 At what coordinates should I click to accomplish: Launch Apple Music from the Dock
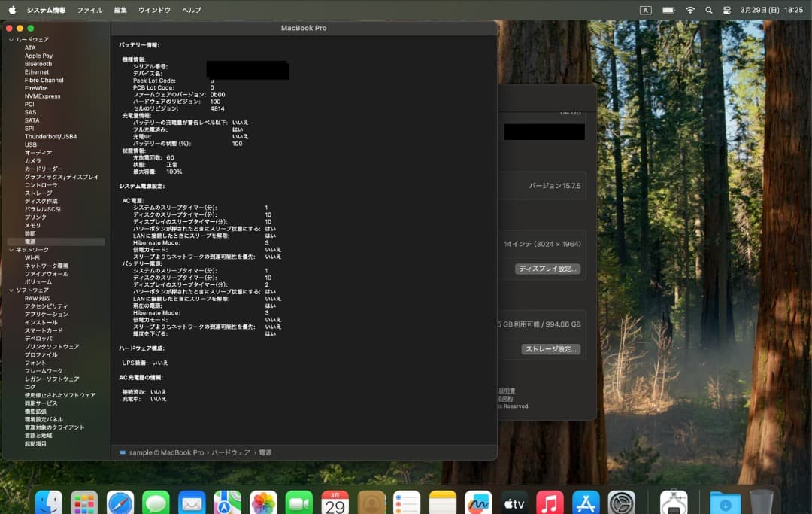click(x=551, y=499)
